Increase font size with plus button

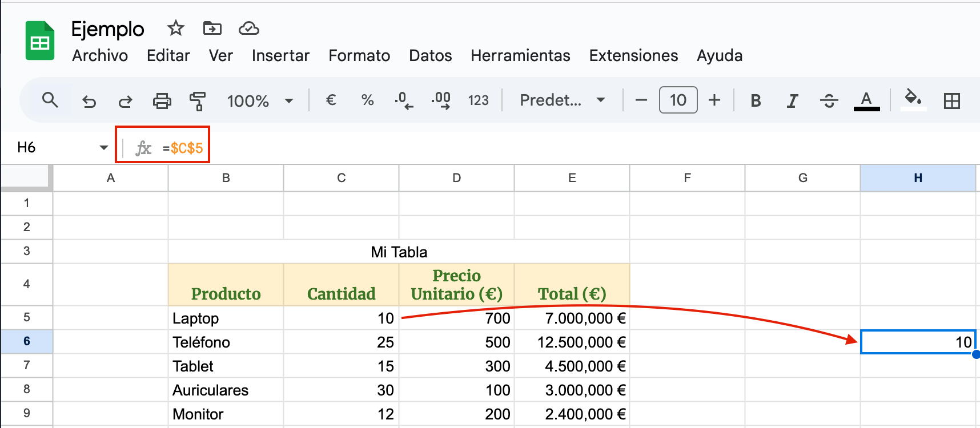coord(714,100)
